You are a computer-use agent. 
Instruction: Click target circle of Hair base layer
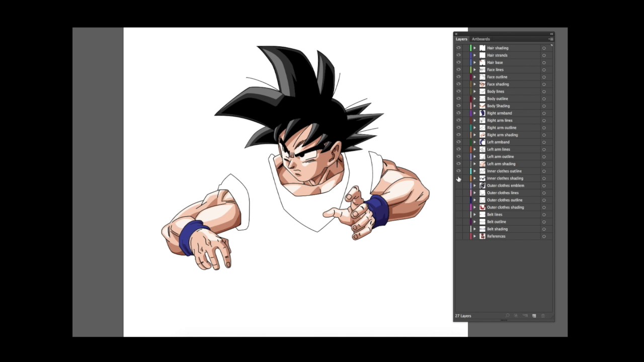coord(544,63)
